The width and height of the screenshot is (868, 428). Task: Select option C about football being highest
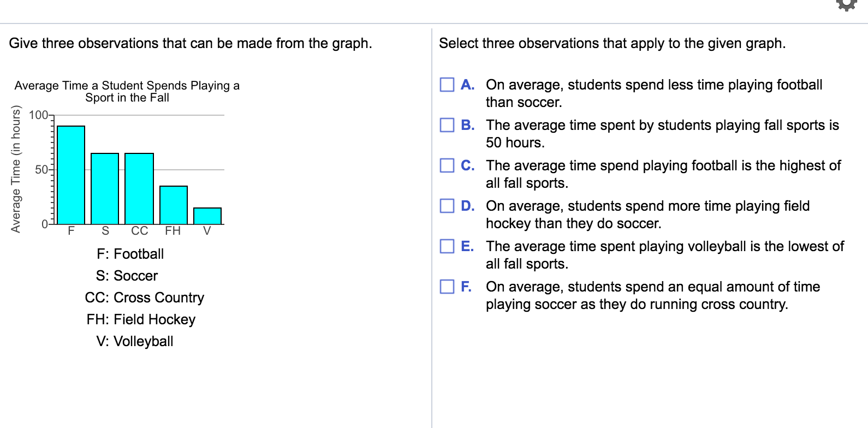(x=446, y=165)
